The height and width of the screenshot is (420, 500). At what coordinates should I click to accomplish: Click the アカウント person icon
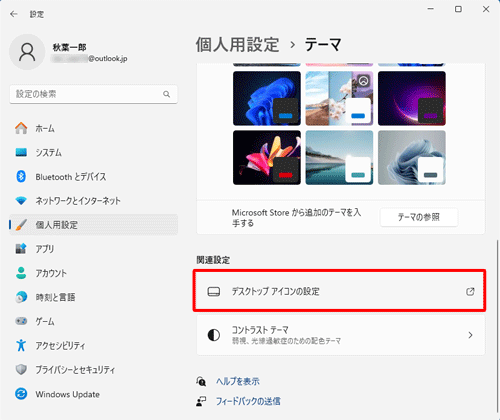coord(21,273)
